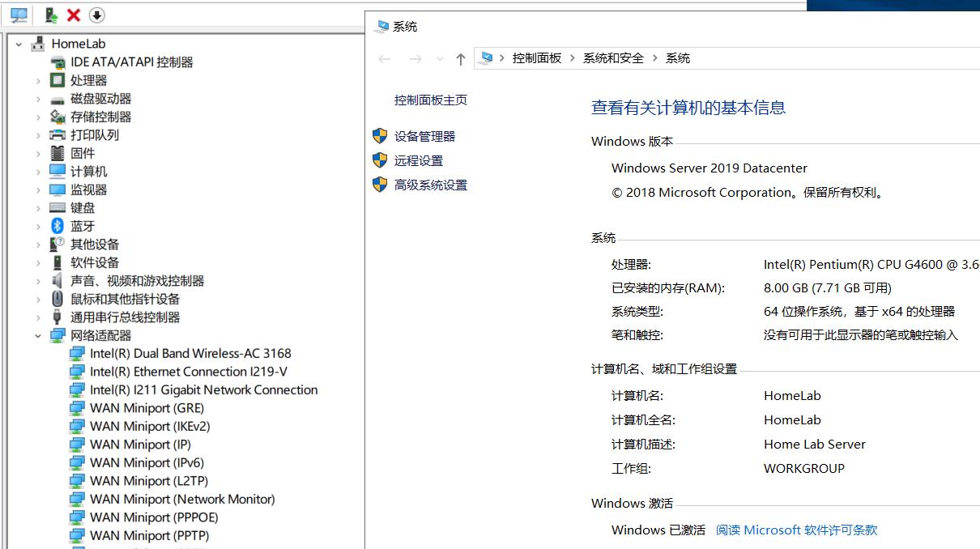Collapse the HomeLab root node
Screen dimensions: 980x549
click(x=19, y=44)
